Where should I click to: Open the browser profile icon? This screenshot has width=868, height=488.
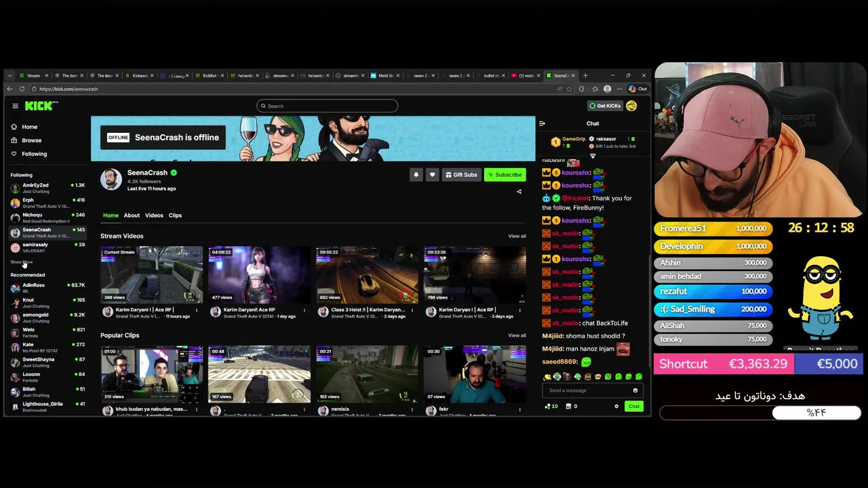click(x=607, y=89)
